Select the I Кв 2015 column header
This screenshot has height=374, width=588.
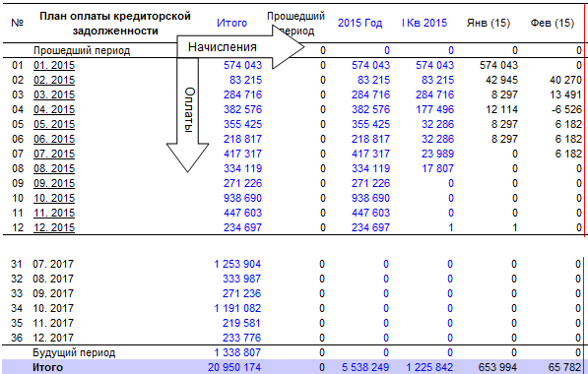[425, 23]
